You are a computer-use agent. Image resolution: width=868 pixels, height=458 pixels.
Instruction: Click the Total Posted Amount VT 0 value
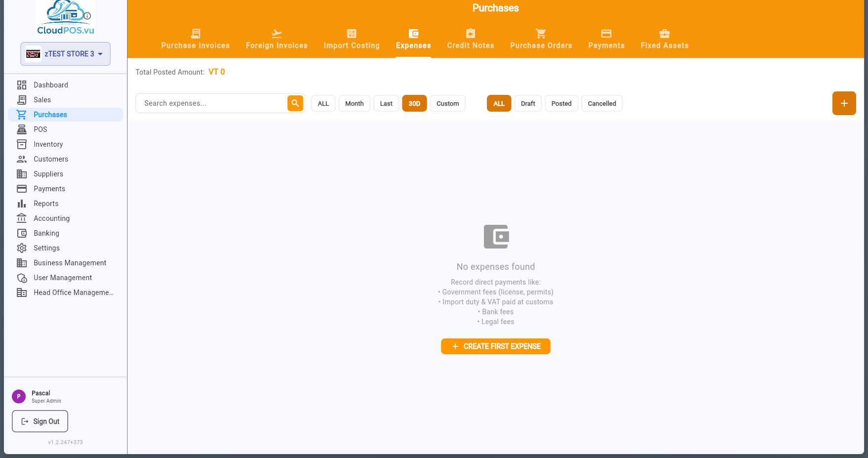pyautogui.click(x=217, y=72)
